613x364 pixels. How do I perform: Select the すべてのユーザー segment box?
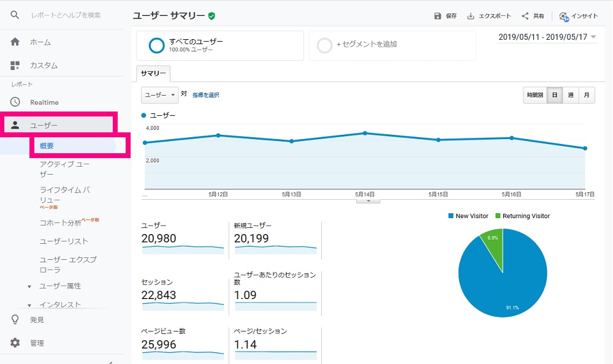click(220, 46)
